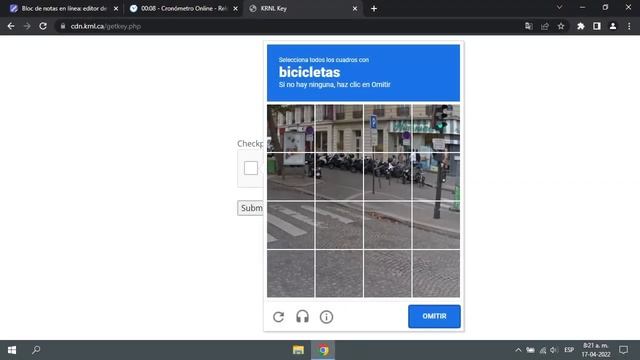Screen dimensions: 640x360
Task: Share this page icon
Action: click(x=545, y=26)
